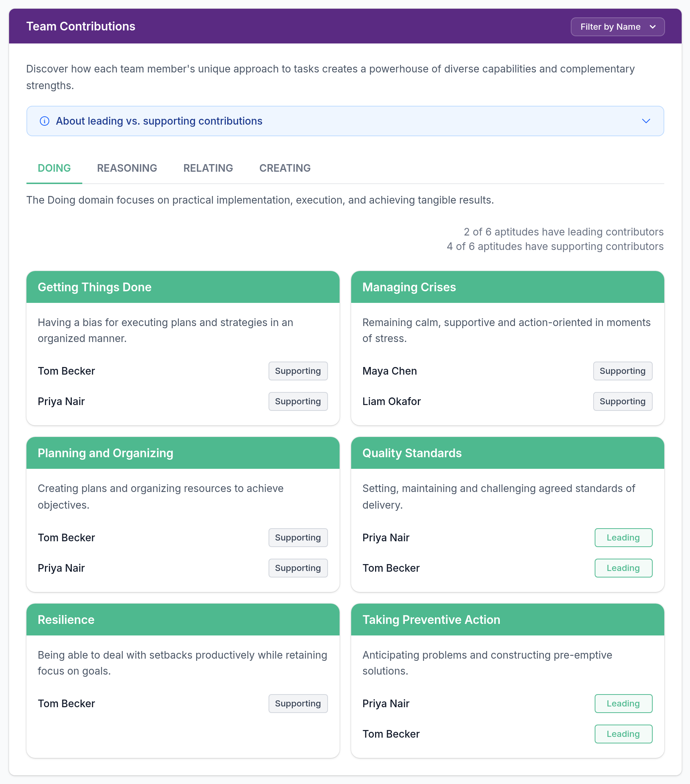Viewport: 690px width, 784px height.
Task: Click Leading badge for Tom Becker in Taking Preventive Action
Action: pos(623,734)
